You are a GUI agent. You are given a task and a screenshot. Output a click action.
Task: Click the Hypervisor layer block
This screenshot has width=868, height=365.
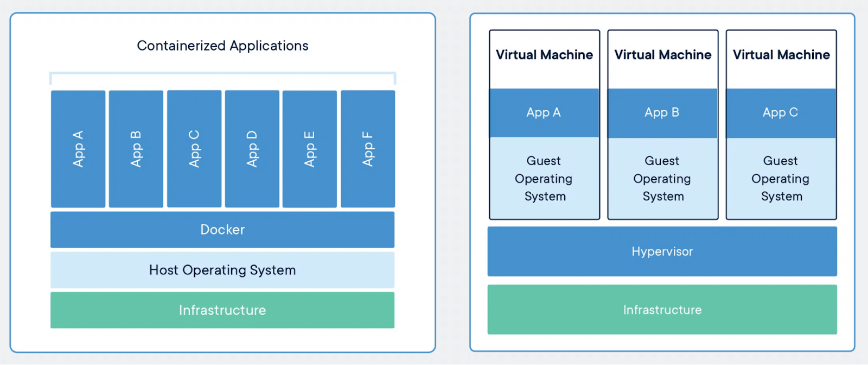[x=662, y=251]
